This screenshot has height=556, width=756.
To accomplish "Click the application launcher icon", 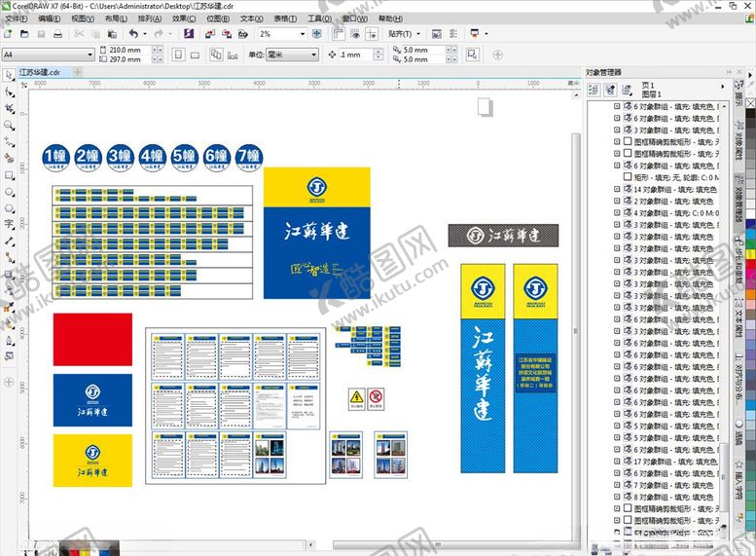I will [475, 34].
